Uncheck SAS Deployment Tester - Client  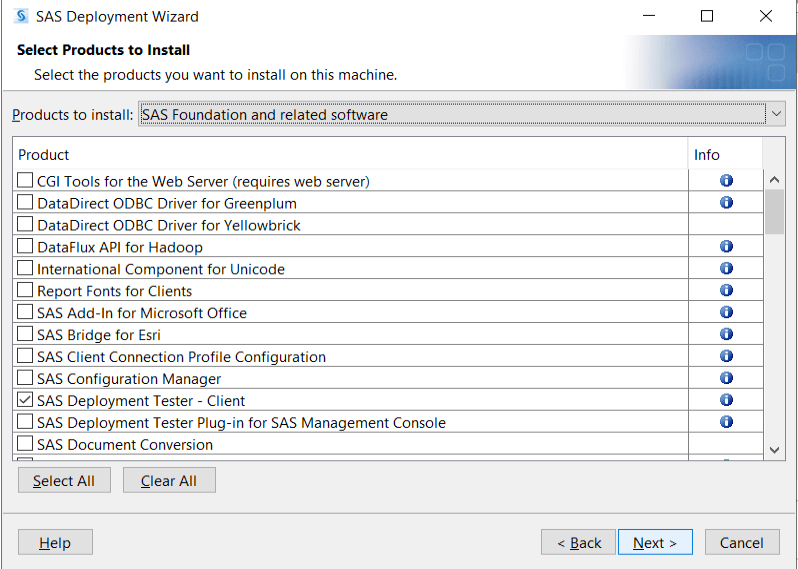pos(25,400)
